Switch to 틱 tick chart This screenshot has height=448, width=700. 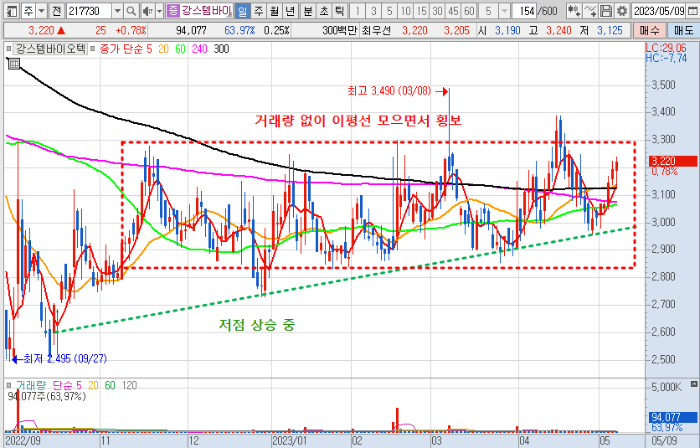(x=340, y=11)
